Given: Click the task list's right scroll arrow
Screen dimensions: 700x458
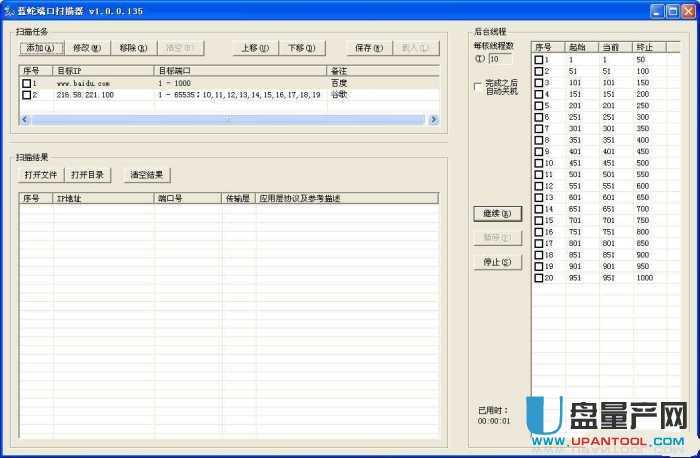Looking at the screenshot, I should point(433,120).
